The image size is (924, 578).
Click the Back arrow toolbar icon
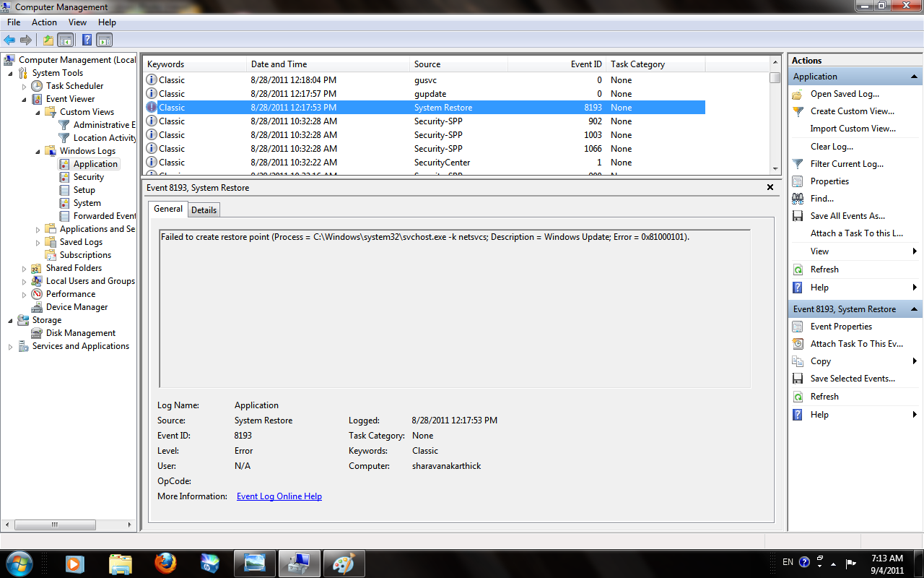[x=9, y=40]
